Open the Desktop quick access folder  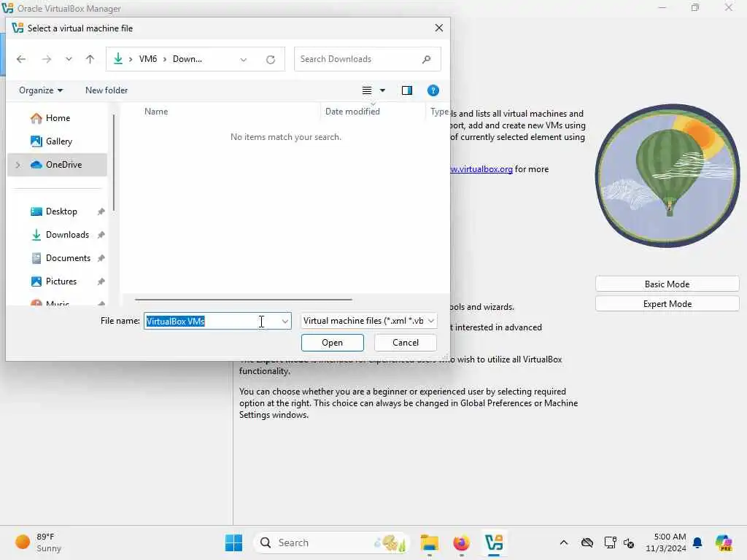(x=61, y=211)
